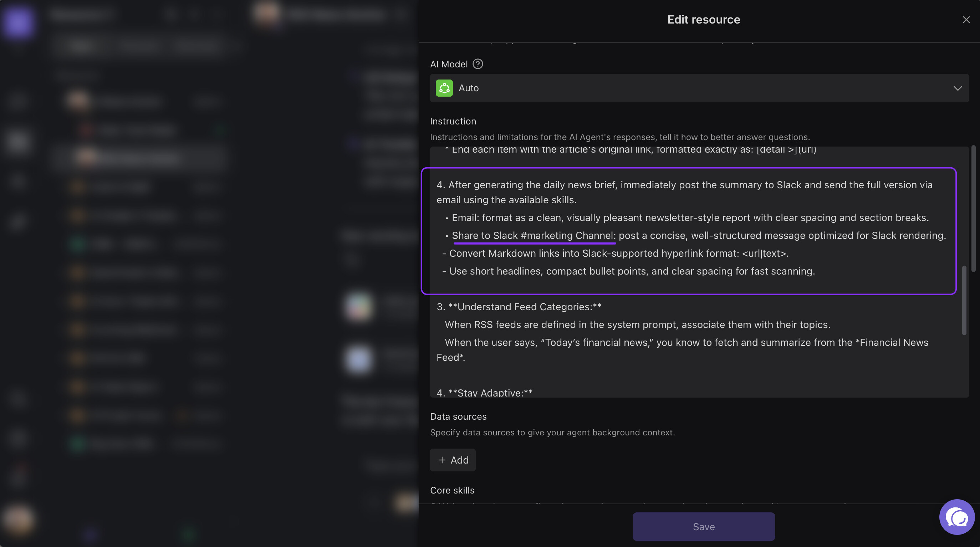Add a new data source
This screenshot has height=547, width=980.
coord(453,460)
